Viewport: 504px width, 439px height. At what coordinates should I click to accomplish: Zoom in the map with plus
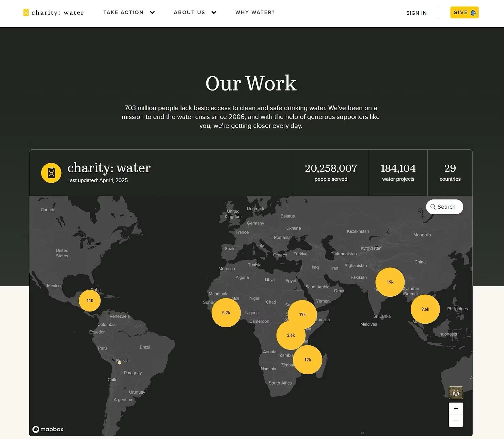point(456,408)
